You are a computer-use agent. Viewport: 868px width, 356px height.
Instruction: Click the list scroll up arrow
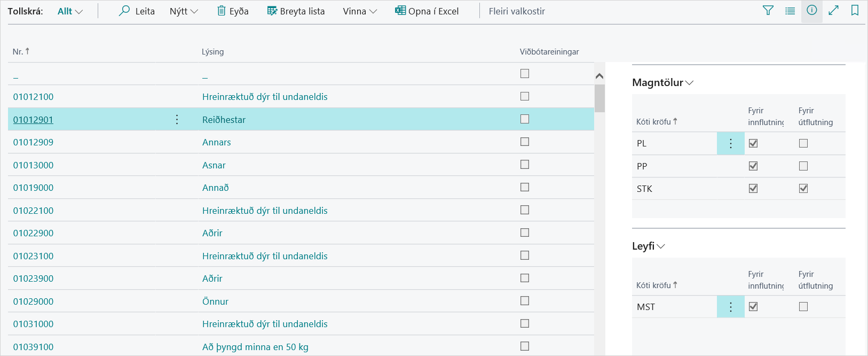click(x=599, y=76)
